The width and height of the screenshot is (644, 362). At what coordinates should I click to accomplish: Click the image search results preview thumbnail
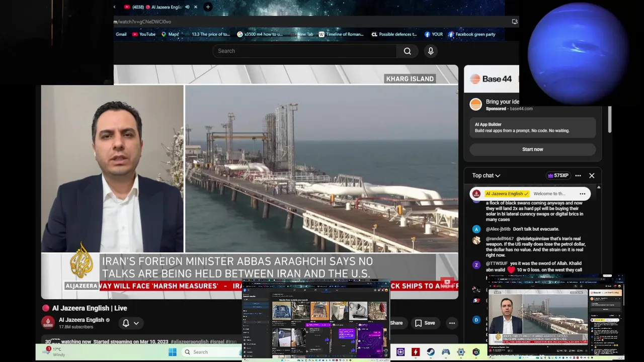(x=316, y=320)
